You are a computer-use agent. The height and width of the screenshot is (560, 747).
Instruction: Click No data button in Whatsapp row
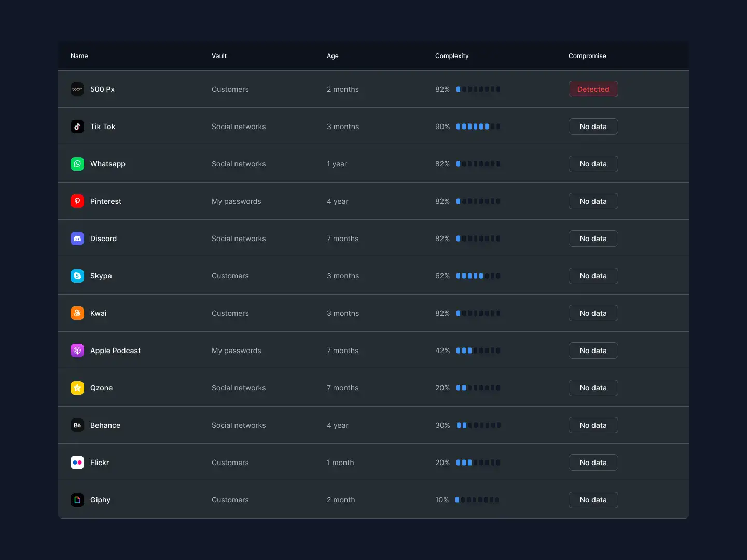(593, 164)
